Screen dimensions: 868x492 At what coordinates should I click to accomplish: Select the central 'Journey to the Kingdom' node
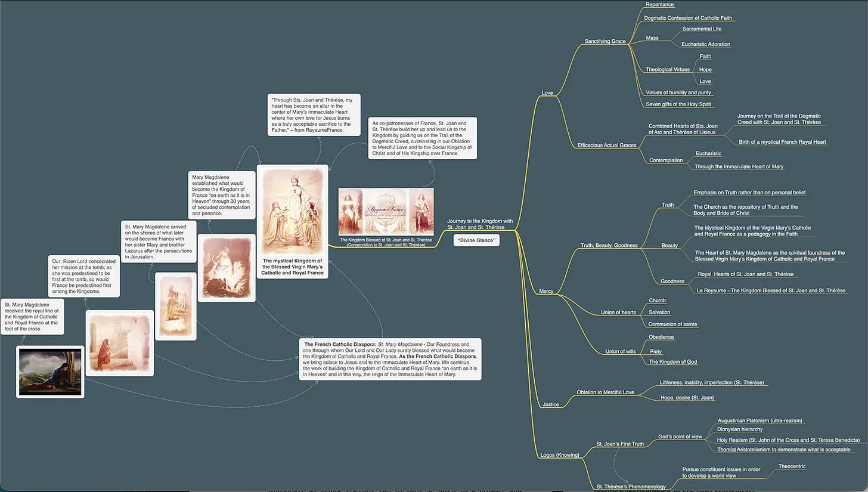click(x=480, y=224)
